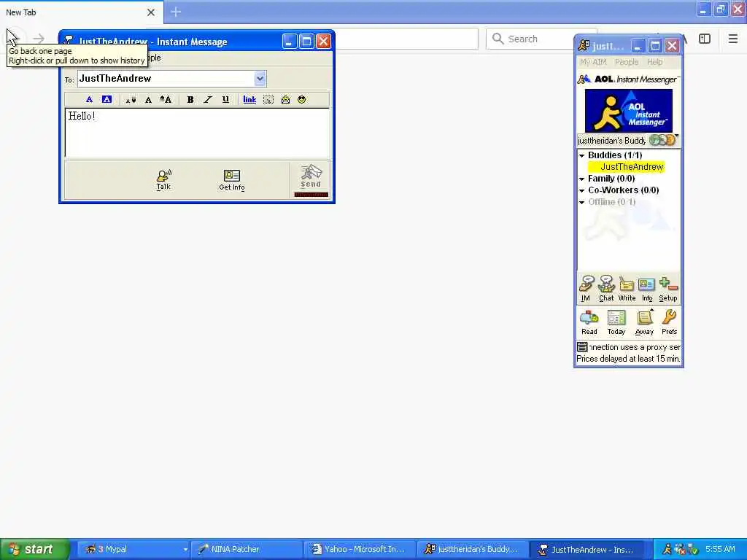Open the smiley emoticon picker
Image resolution: width=747 pixels, height=560 pixels.
(301, 99)
